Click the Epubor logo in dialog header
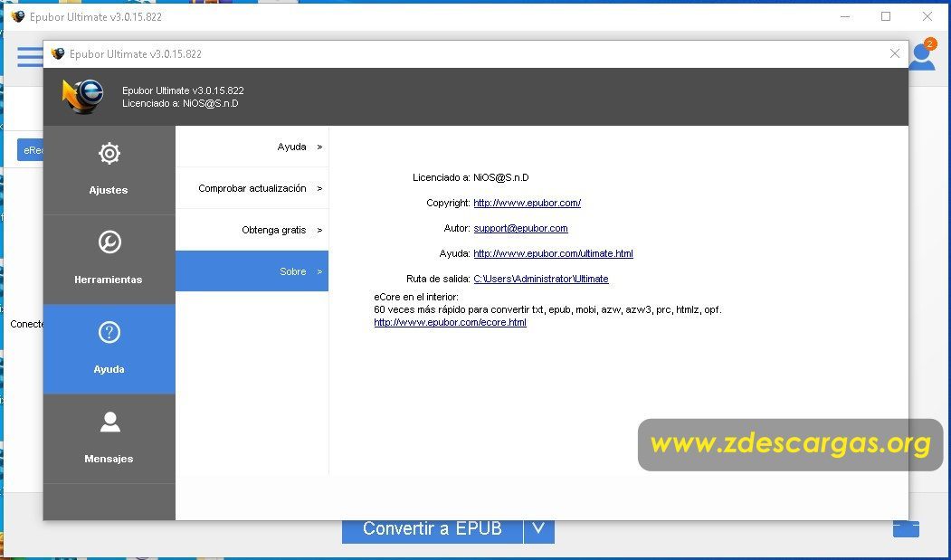 (x=82, y=97)
